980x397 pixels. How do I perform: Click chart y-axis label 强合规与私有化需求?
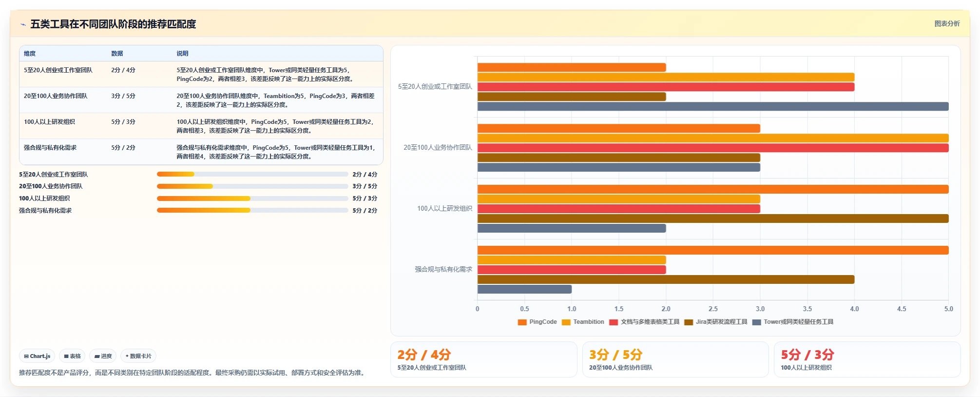pos(443,269)
